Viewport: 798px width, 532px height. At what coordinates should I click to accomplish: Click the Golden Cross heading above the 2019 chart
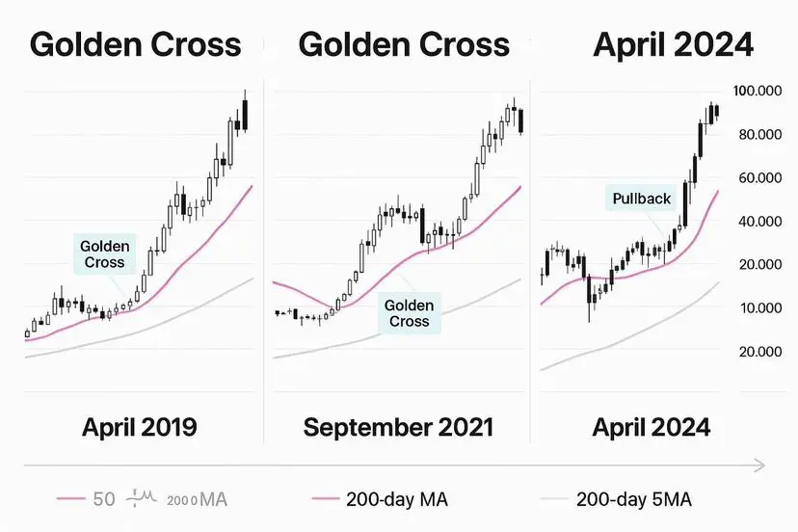click(132, 44)
